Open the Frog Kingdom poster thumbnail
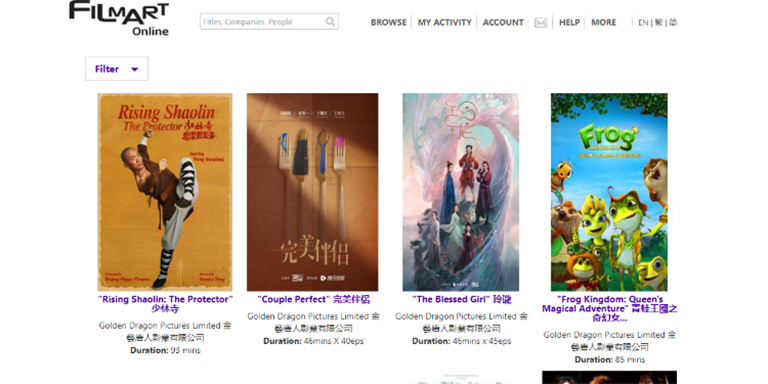This screenshot has width=768, height=384. (x=609, y=192)
